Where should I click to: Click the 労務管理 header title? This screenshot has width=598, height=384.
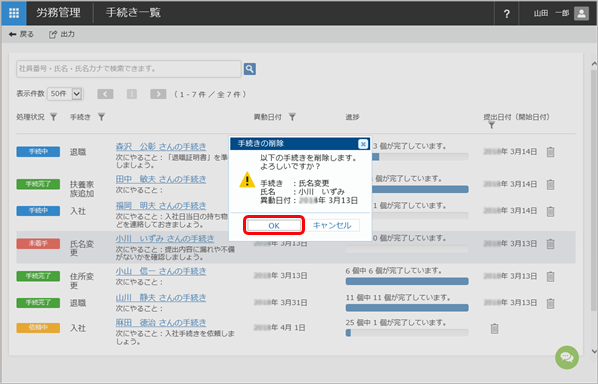point(58,13)
